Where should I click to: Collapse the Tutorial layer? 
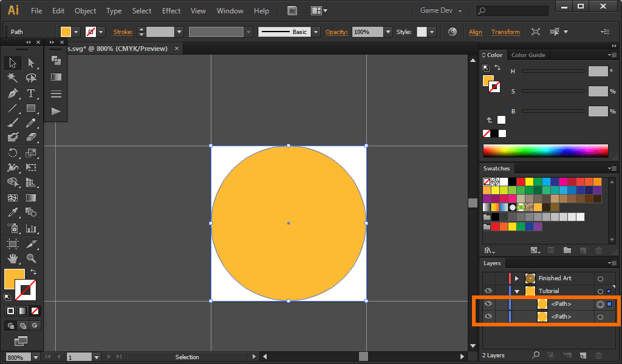tap(517, 291)
